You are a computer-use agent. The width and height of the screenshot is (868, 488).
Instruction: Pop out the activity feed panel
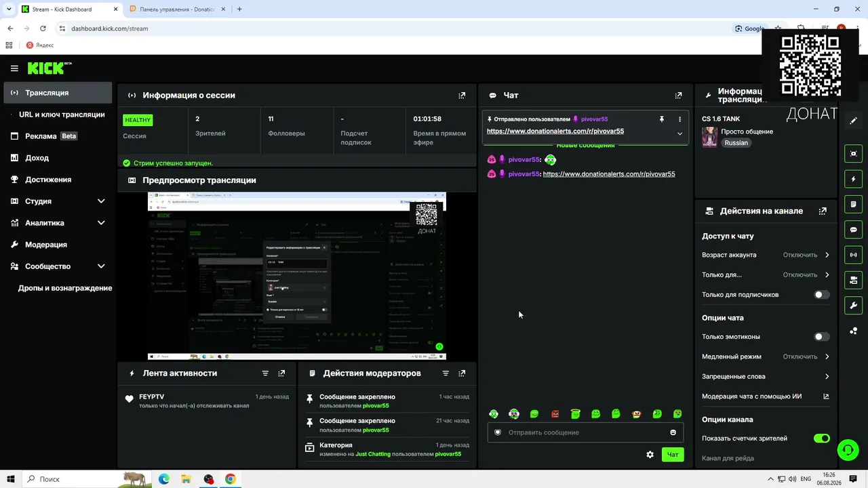[281, 373]
